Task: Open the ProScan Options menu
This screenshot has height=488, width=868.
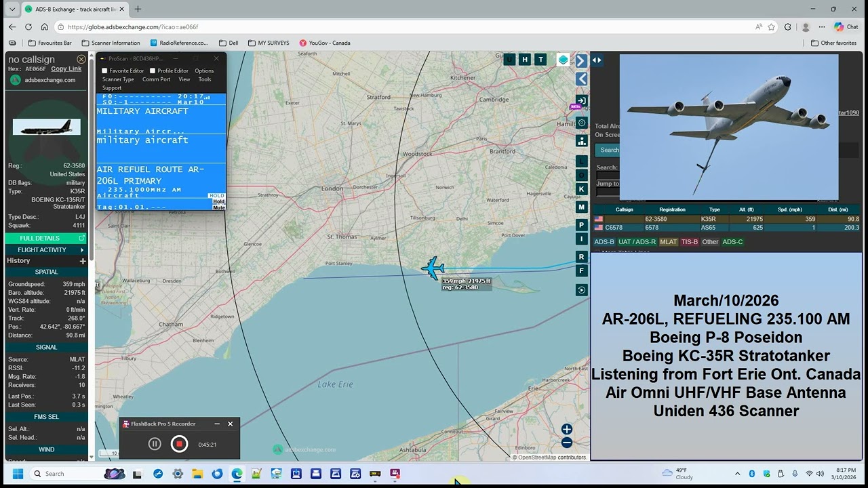Action: (x=204, y=70)
